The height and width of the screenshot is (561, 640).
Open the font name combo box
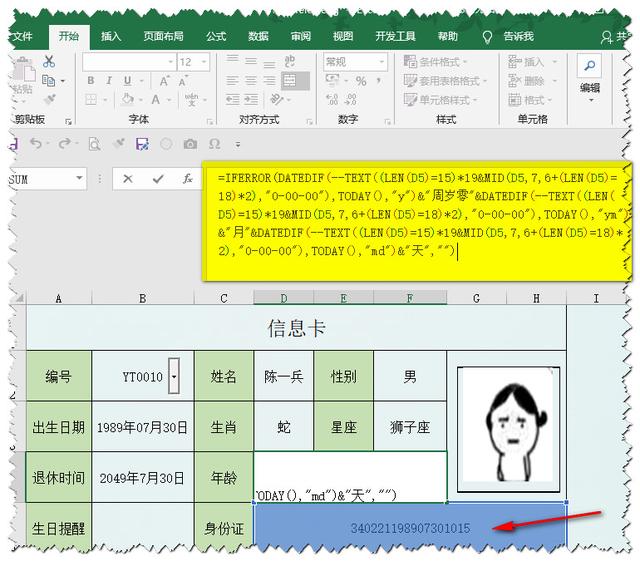click(x=129, y=62)
